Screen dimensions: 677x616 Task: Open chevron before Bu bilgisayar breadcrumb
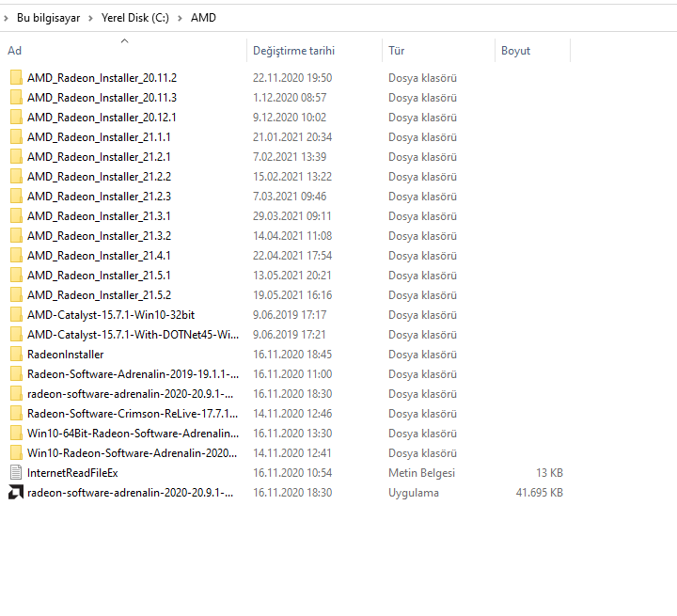(6, 18)
